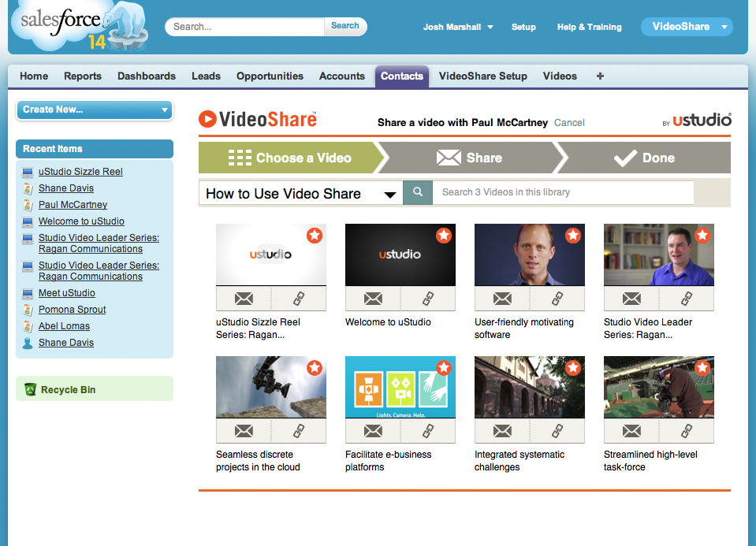
Task: Click the top Search button
Action: (345, 26)
